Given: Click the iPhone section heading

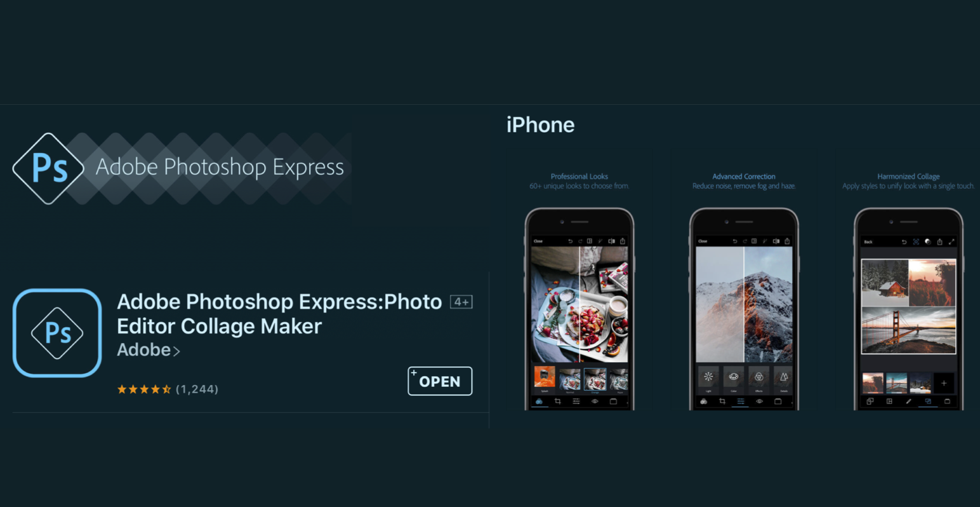Looking at the screenshot, I should coord(540,125).
